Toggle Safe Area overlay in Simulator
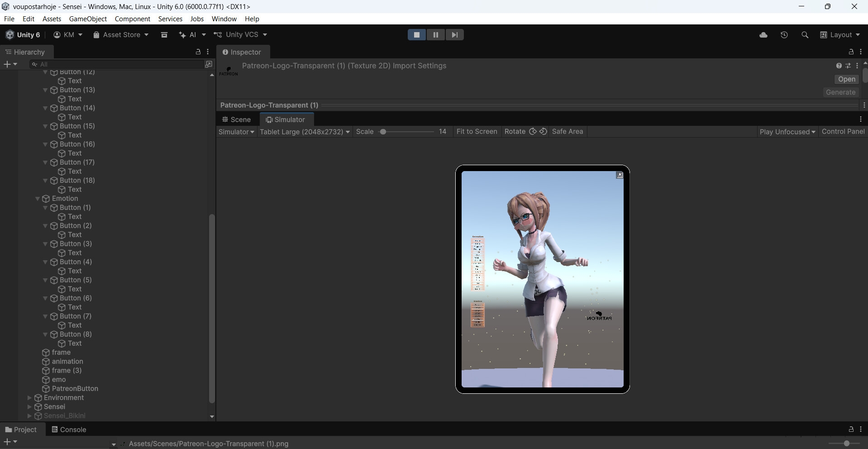The height and width of the screenshot is (449, 868). click(568, 132)
